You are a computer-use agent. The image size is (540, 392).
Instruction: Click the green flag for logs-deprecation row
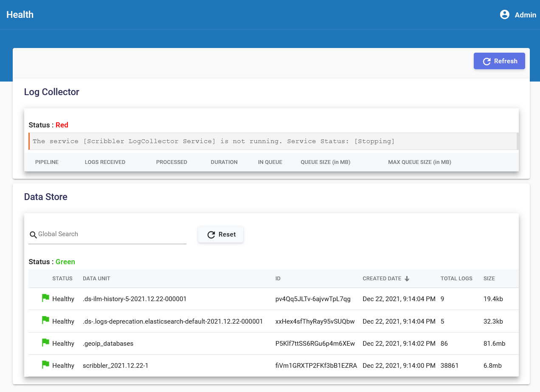tap(45, 320)
